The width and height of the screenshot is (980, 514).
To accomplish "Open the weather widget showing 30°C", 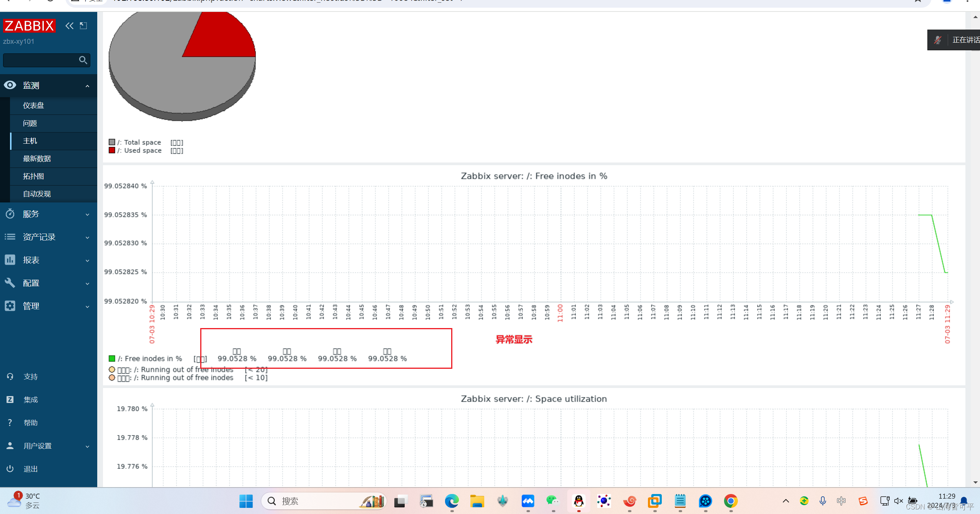I will pyautogui.click(x=25, y=501).
